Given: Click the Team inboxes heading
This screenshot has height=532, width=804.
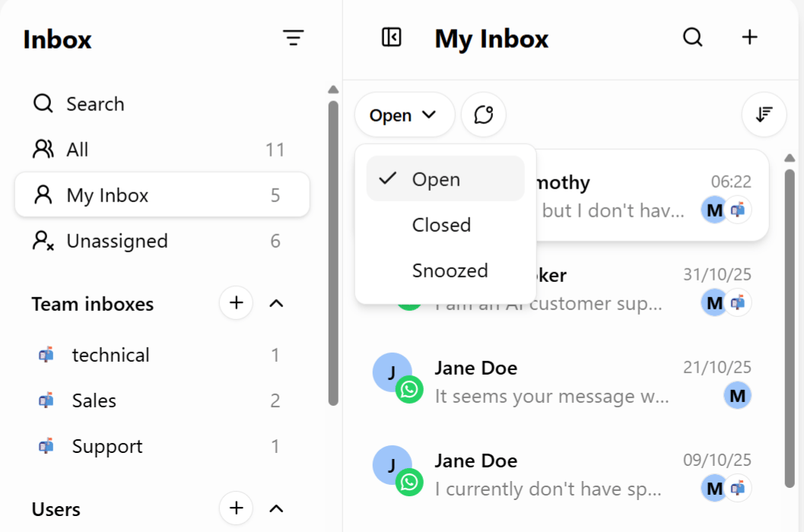Looking at the screenshot, I should 93,304.
